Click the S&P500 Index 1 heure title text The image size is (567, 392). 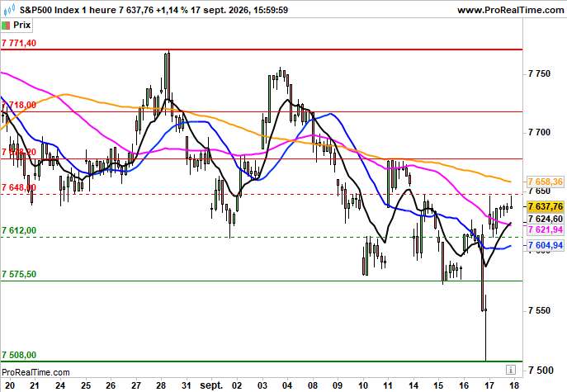(x=68, y=10)
